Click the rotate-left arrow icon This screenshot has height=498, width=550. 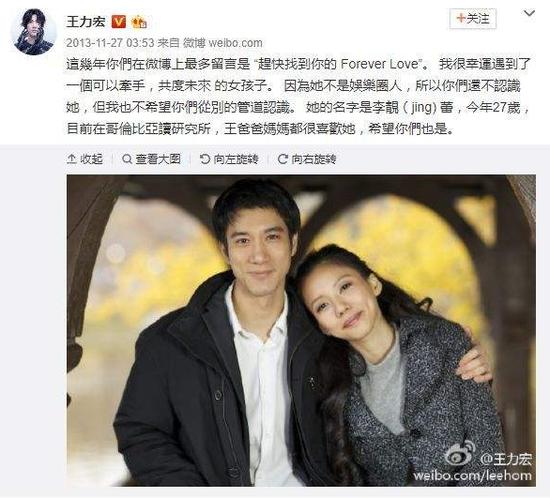click(204, 159)
